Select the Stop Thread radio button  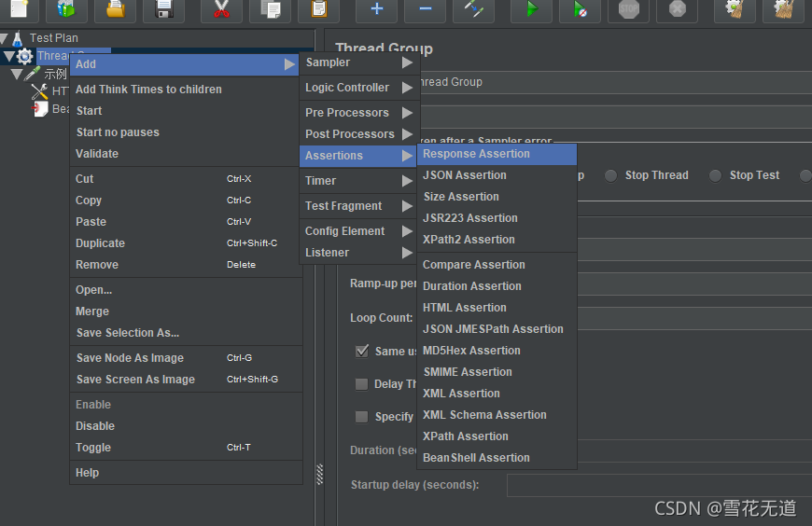tap(611, 175)
